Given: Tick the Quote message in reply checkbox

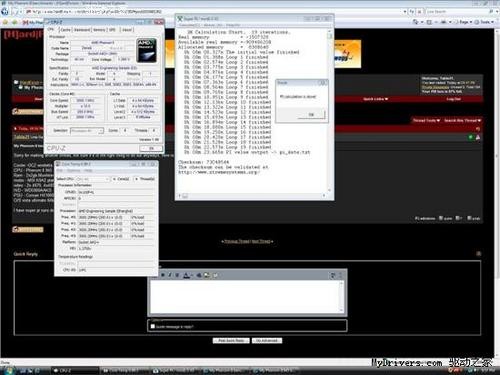Looking at the screenshot, I should pos(153,326).
